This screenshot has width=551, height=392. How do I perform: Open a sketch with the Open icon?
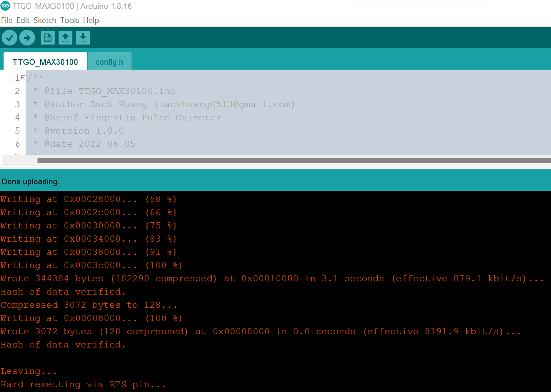65,38
